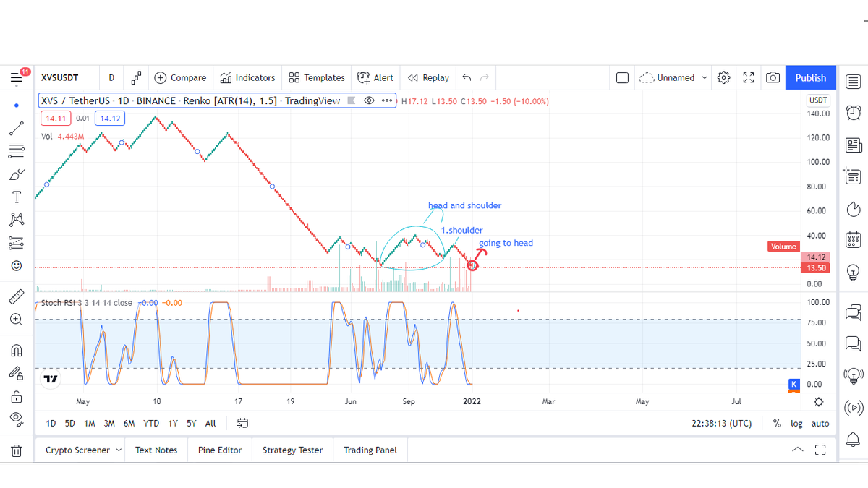Toggle auto scale on price axis
This screenshot has width=868, height=488.
tap(820, 424)
